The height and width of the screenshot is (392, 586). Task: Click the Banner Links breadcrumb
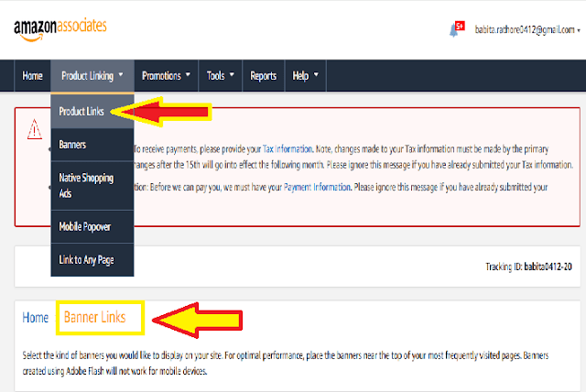pos(95,317)
